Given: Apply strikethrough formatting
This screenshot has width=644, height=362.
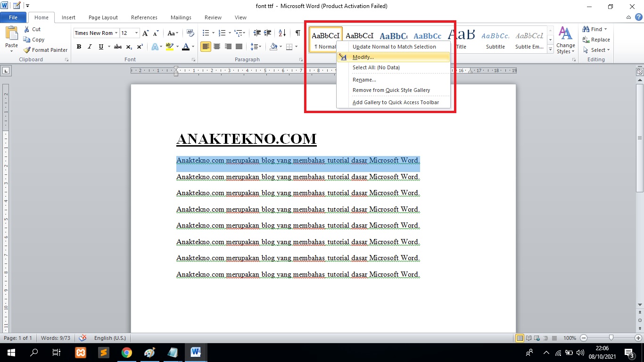Looking at the screenshot, I should 118,47.
